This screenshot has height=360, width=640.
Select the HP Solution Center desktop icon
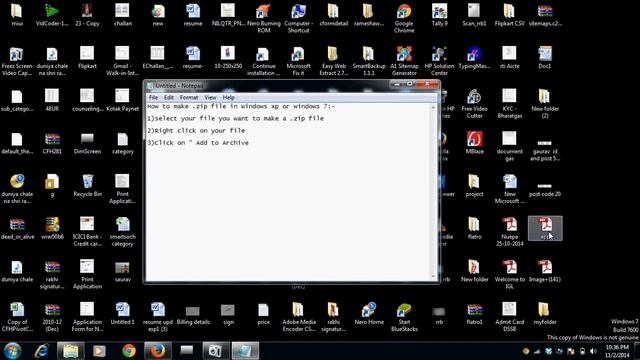[x=439, y=61]
